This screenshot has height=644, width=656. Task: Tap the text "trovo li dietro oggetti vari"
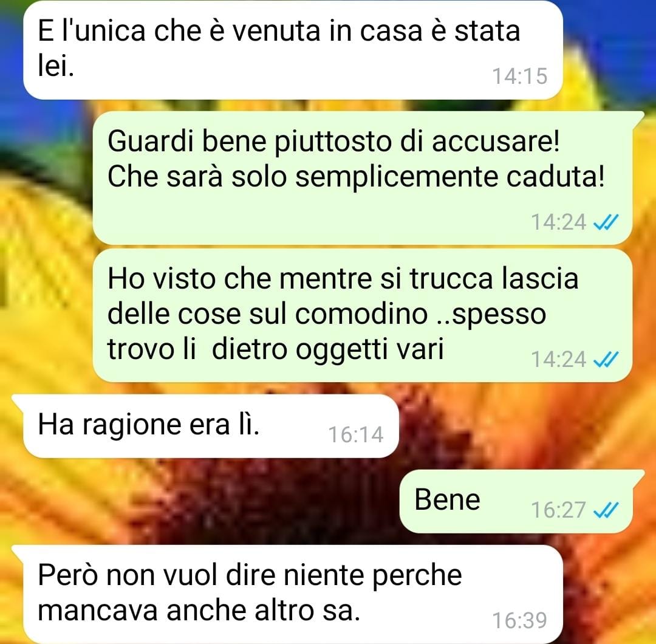click(x=275, y=349)
